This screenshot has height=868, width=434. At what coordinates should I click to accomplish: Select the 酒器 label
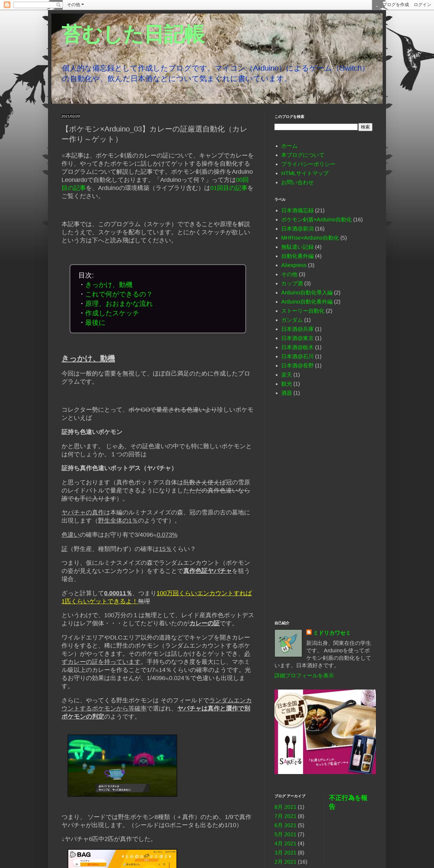pyautogui.click(x=286, y=393)
